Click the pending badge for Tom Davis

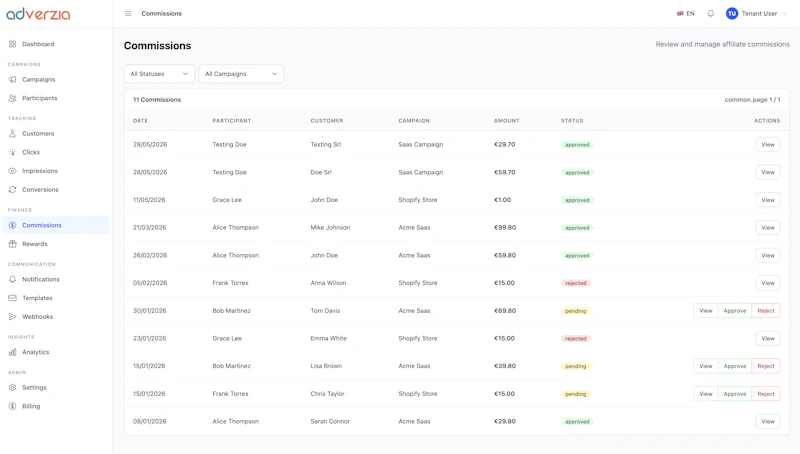click(x=576, y=311)
